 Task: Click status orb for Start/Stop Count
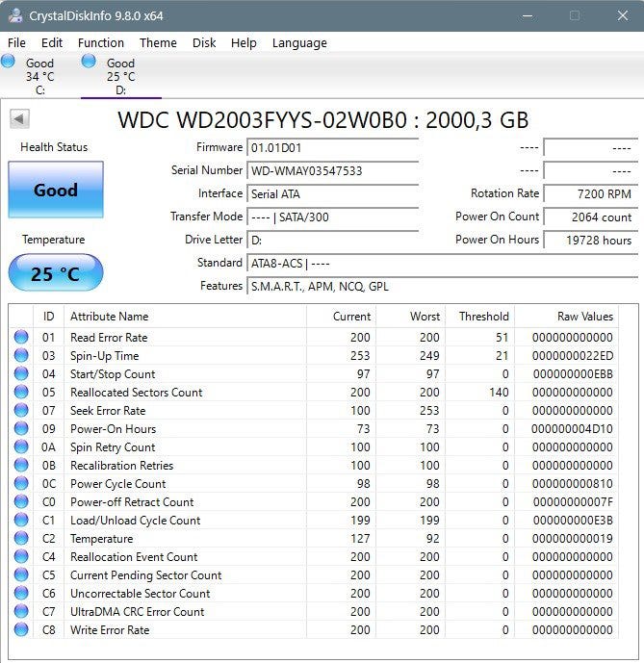(x=21, y=373)
